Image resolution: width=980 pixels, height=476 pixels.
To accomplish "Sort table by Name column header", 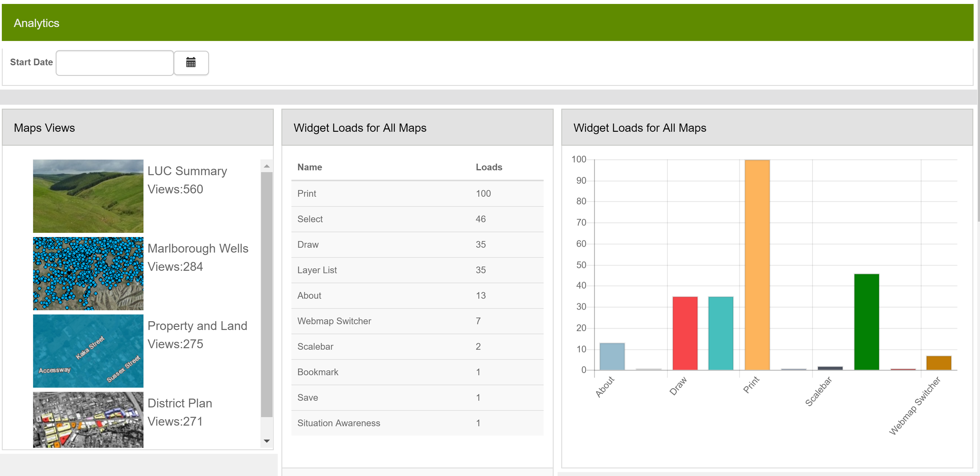I will [309, 167].
